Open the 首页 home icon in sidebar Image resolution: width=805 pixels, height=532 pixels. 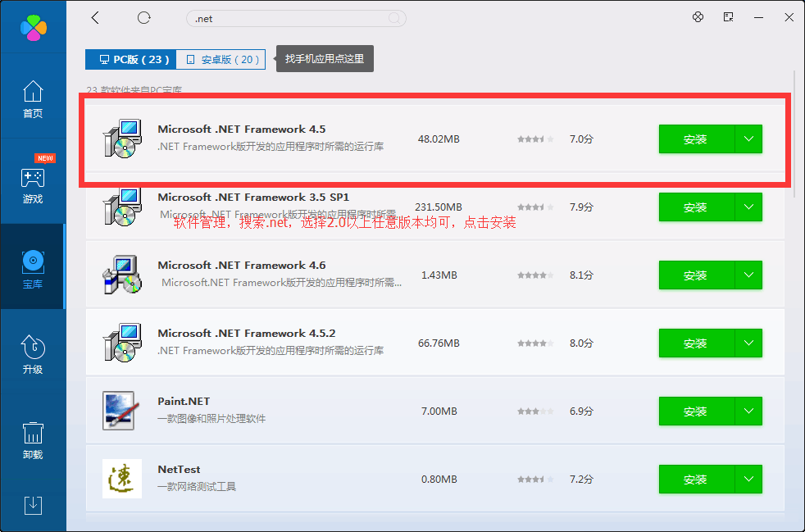pyautogui.click(x=33, y=98)
